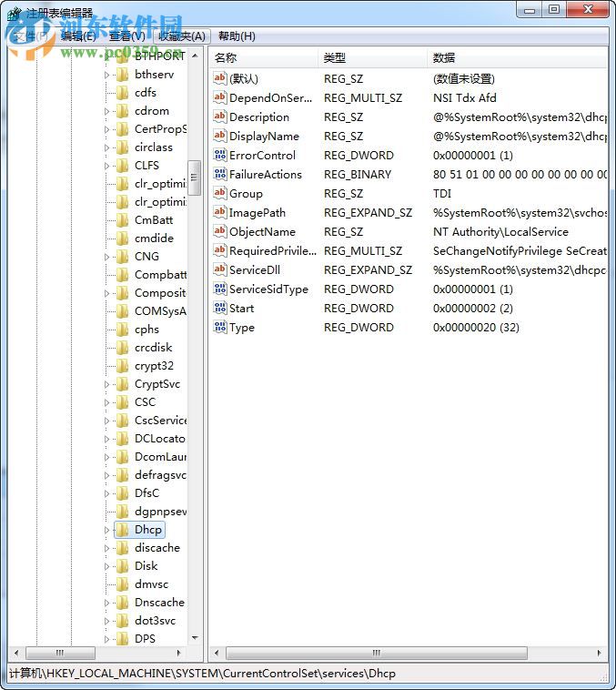This screenshot has height=690, width=616.
Task: Click the ab icon beside ObjectName
Action: tap(219, 231)
